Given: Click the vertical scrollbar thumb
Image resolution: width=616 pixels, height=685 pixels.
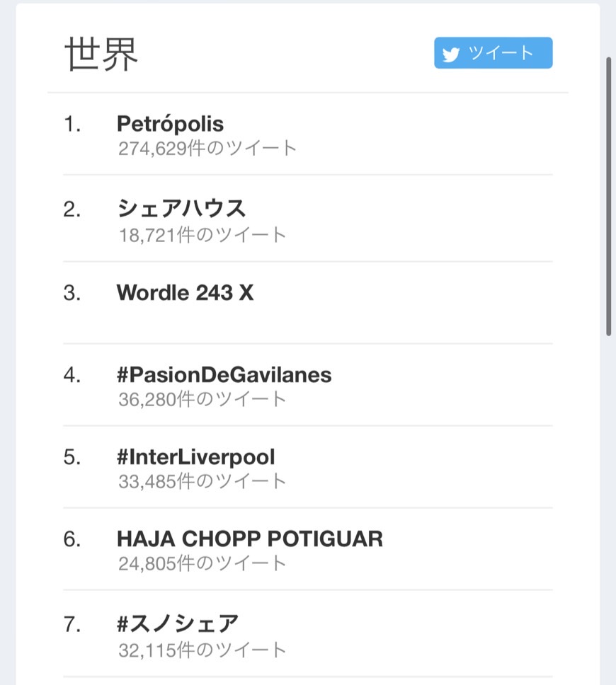Looking at the screenshot, I should pos(608,196).
